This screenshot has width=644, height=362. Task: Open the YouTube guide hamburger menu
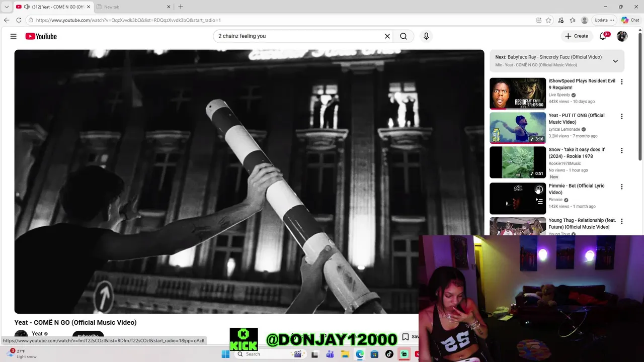tap(14, 36)
